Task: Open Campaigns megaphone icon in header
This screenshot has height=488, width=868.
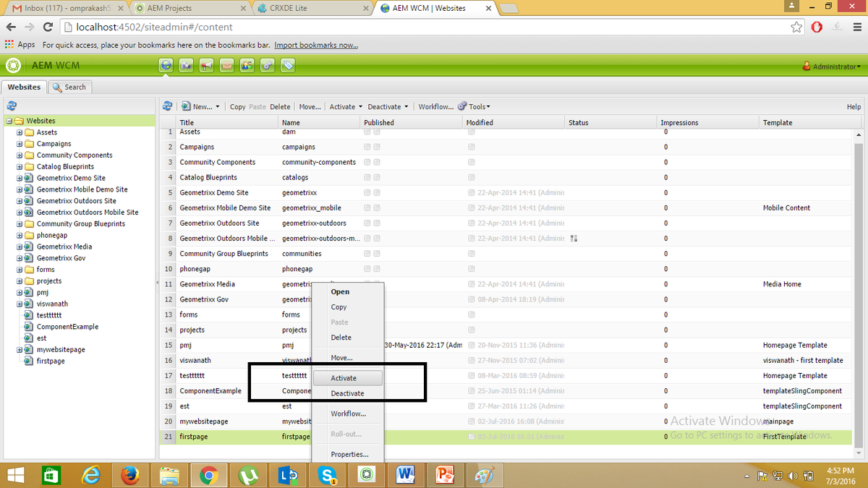Action: (x=207, y=66)
